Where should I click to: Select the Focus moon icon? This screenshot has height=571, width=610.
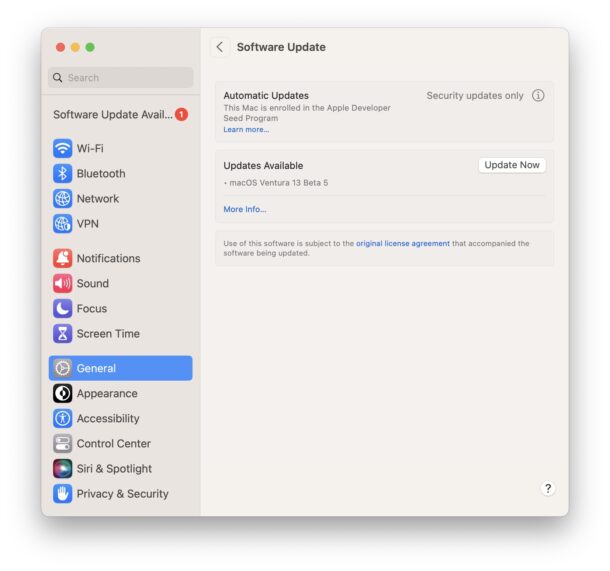62,308
